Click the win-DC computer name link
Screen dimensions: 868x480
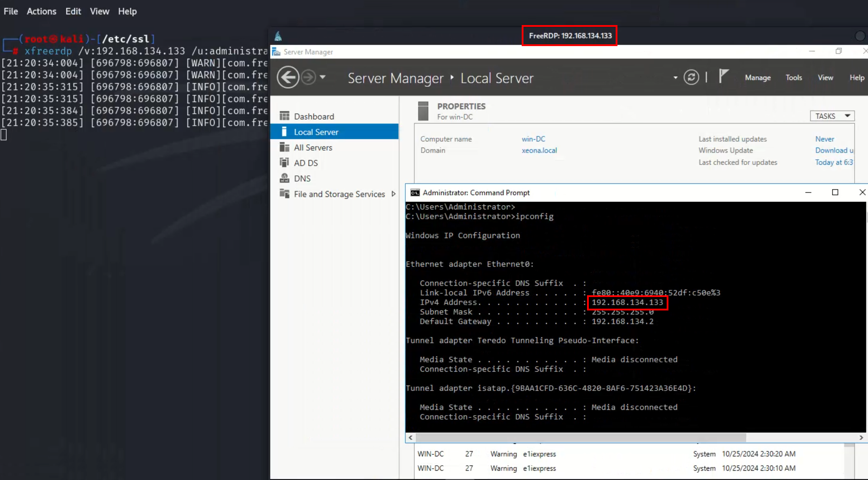(533, 139)
